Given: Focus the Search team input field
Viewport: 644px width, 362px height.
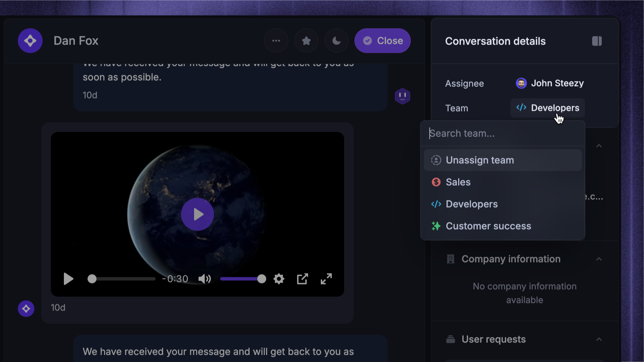Looking at the screenshot, I should (503, 133).
